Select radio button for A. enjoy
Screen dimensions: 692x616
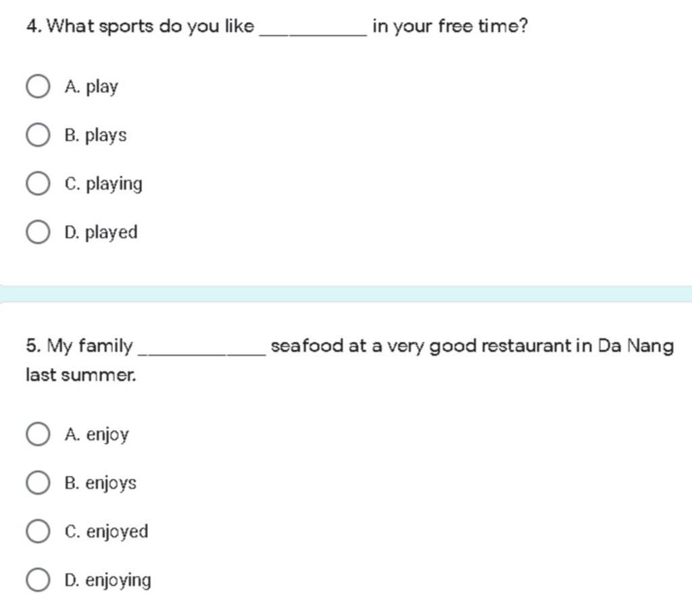[x=38, y=434]
